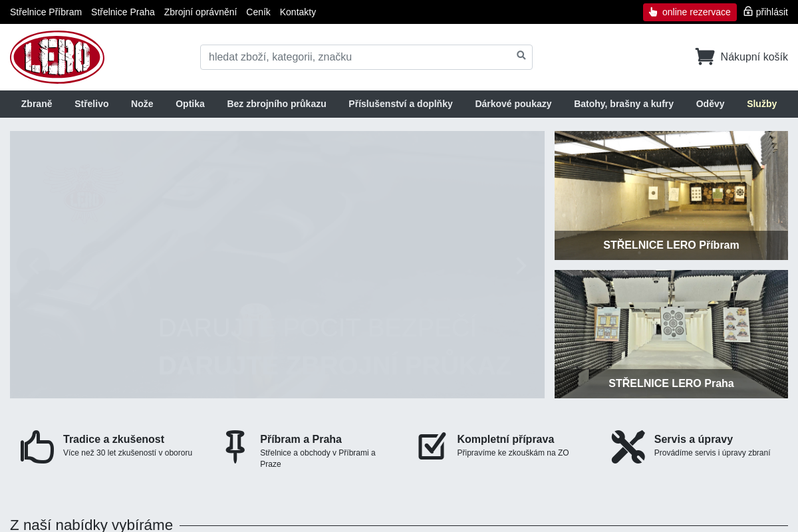
Task: Open Střelnice Příbram link in top bar
Action: point(46,12)
